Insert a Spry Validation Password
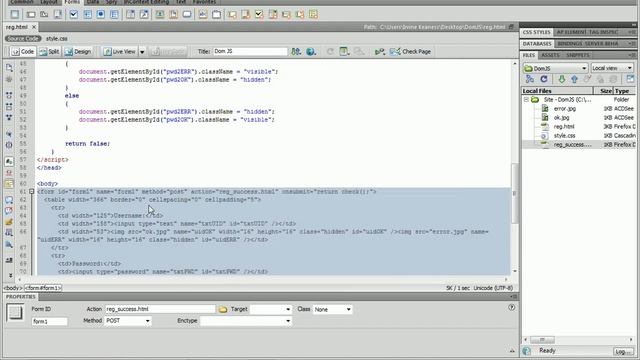This screenshot has height=360, width=640. click(287, 15)
